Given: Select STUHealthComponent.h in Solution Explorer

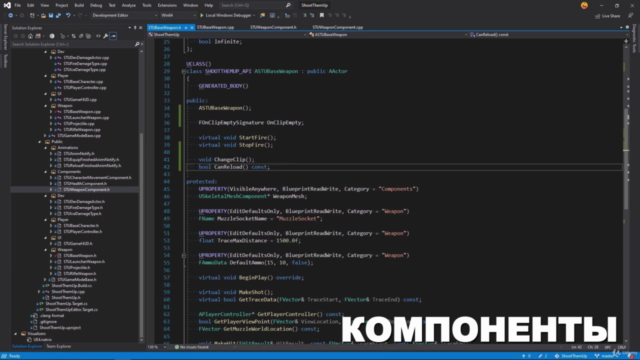Looking at the screenshot, I should (84, 184).
